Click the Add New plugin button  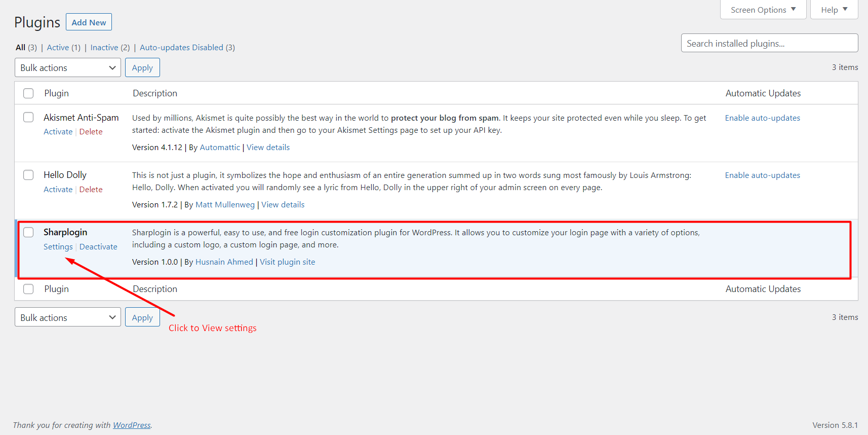89,22
